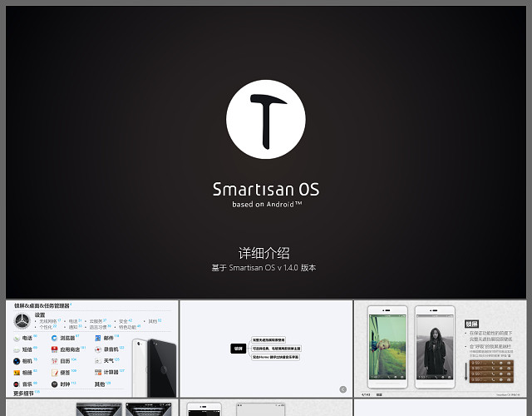Open the 语言习惯 settings link
532x416 pixels.
tap(98, 327)
